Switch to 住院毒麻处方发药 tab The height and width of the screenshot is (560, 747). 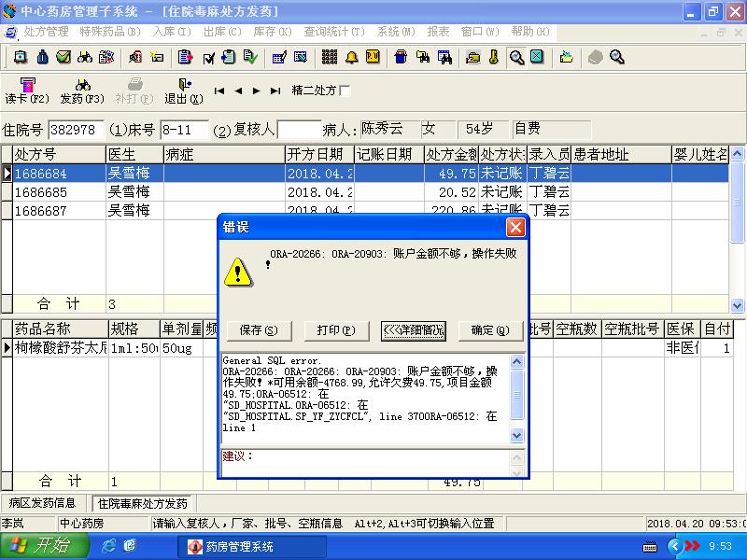143,503
